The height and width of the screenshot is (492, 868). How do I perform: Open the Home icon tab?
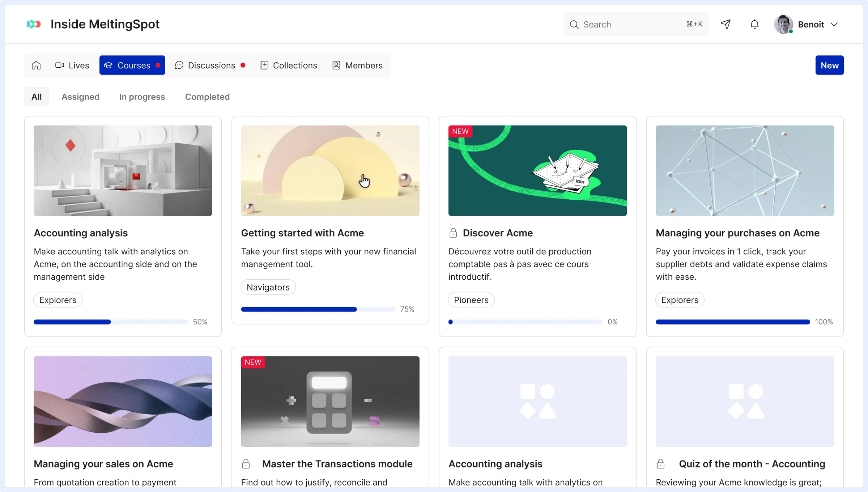tap(36, 65)
